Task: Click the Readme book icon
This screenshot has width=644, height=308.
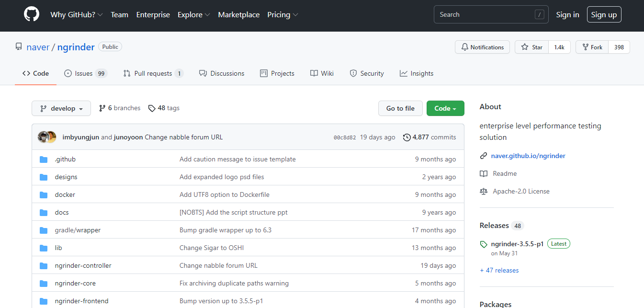Action: 484,173
